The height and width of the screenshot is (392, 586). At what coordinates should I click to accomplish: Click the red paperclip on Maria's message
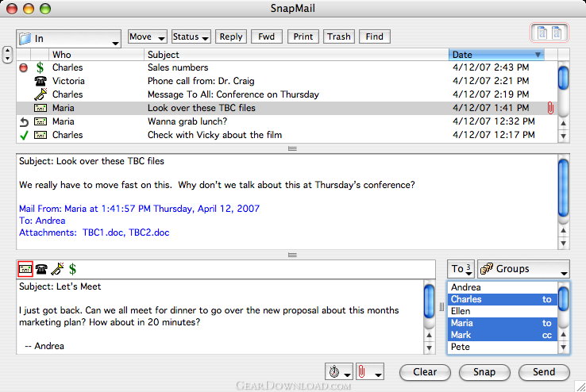point(550,108)
